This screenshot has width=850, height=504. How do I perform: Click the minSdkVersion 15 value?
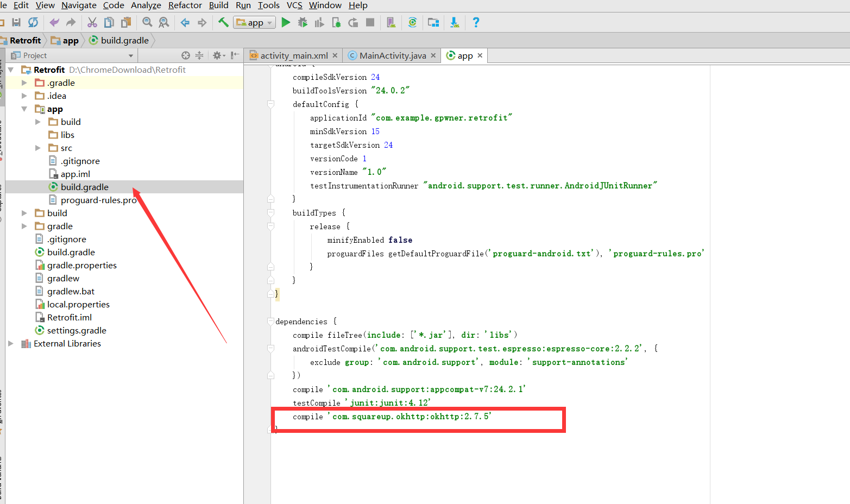point(375,131)
